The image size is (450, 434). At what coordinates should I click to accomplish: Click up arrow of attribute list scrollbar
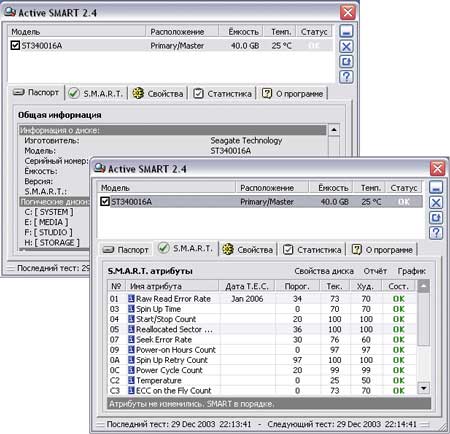(423, 286)
